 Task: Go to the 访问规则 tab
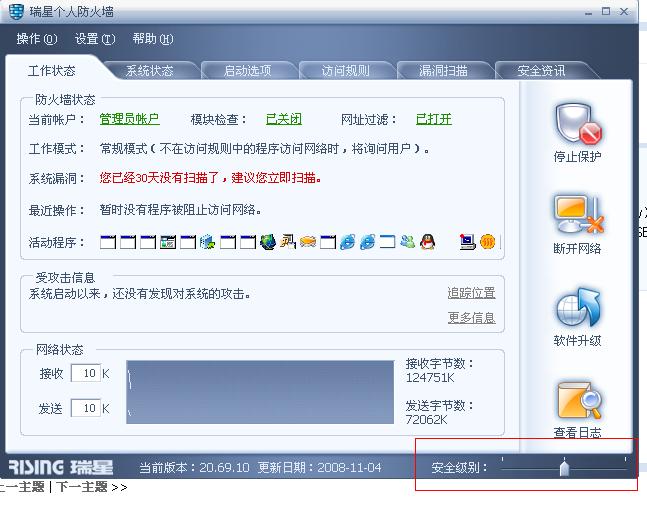[x=345, y=71]
